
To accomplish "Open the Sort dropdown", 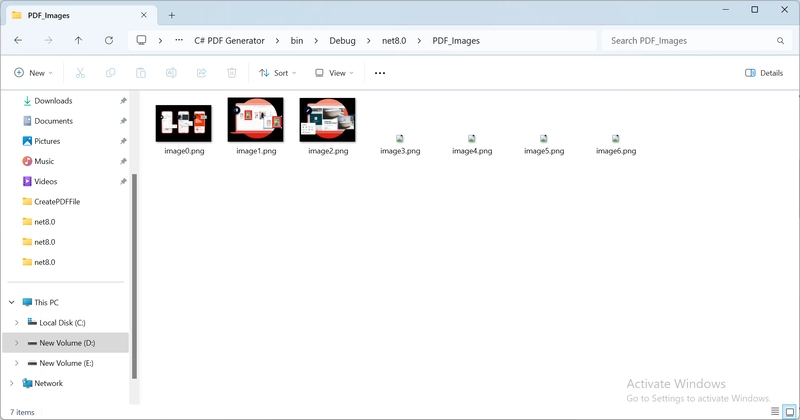I will (x=278, y=73).
